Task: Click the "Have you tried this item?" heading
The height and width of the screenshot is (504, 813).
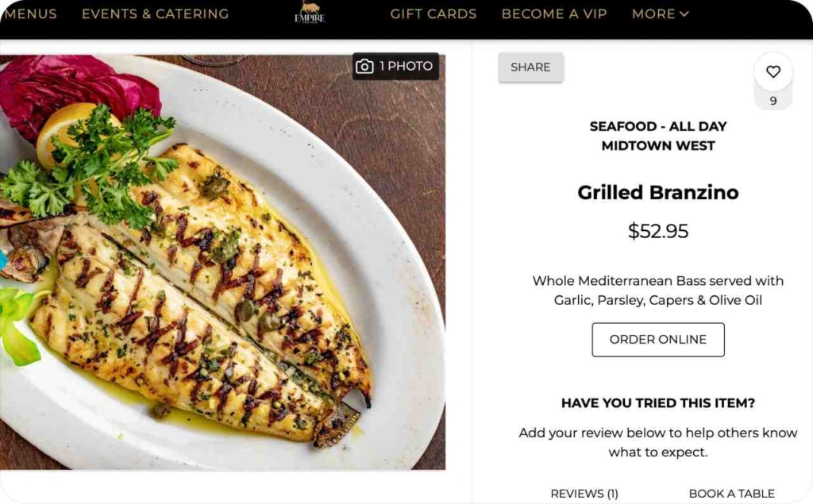Action: click(x=658, y=403)
